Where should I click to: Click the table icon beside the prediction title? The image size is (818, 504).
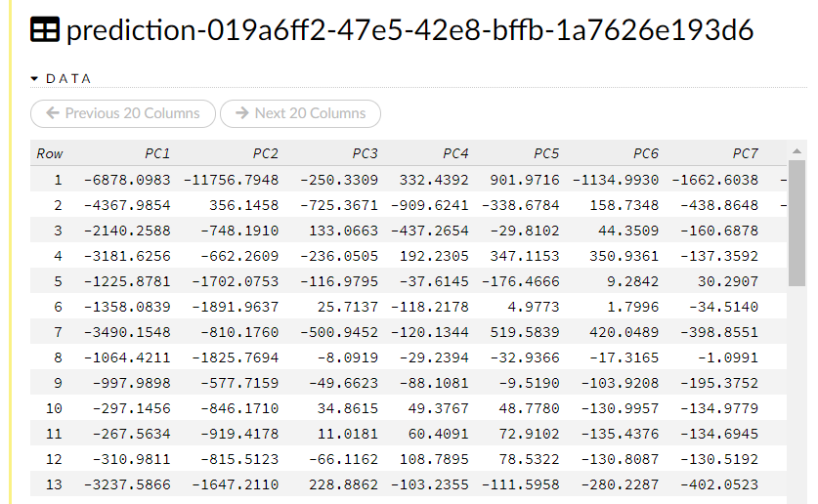45,30
